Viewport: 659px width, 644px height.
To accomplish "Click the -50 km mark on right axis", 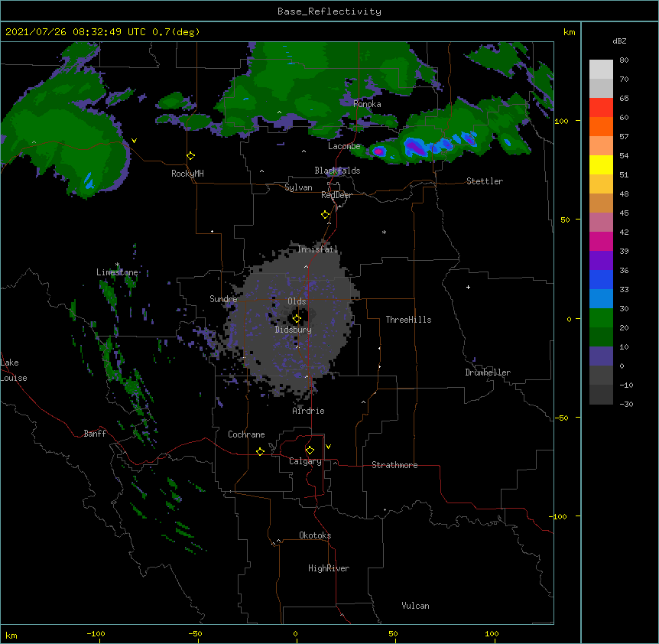I will [561, 418].
